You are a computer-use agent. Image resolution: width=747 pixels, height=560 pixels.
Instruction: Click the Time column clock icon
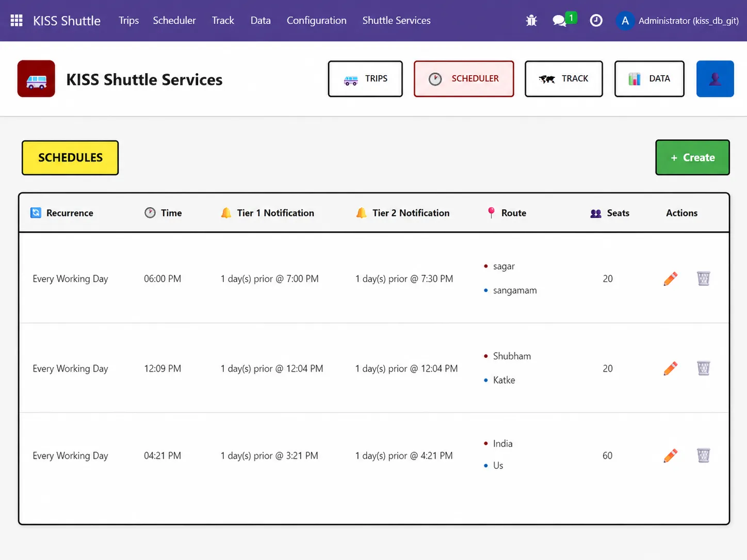[x=150, y=212]
